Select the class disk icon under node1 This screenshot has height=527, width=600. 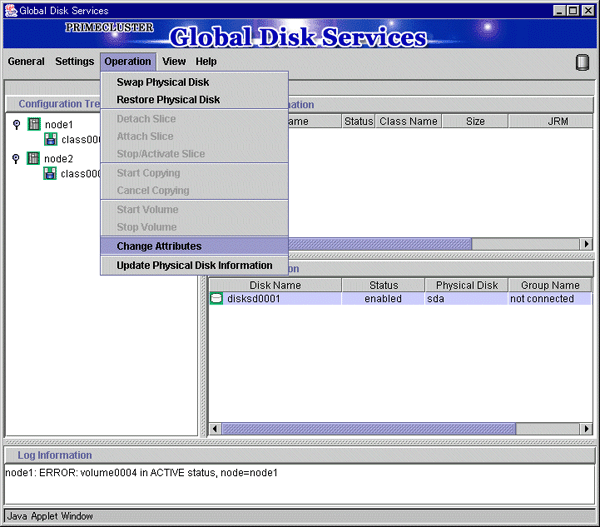[51, 139]
